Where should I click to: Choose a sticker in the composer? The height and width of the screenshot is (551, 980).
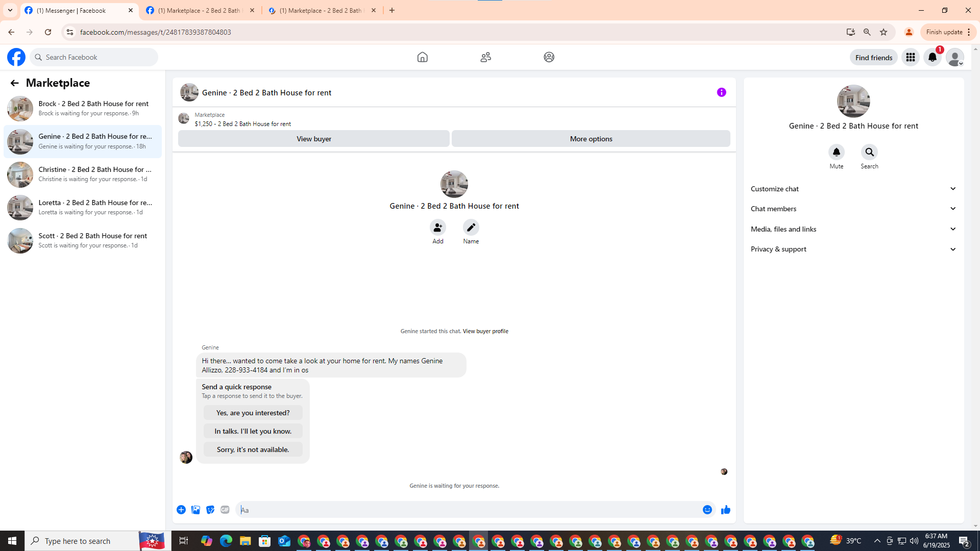tap(210, 510)
